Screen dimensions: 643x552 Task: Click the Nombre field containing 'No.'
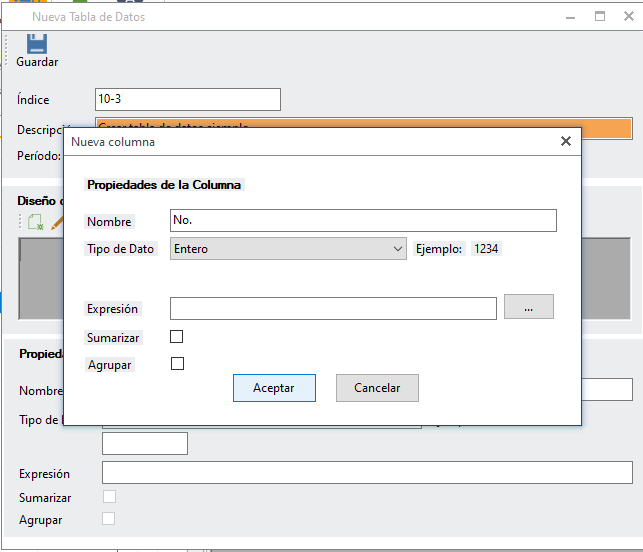pyautogui.click(x=363, y=221)
